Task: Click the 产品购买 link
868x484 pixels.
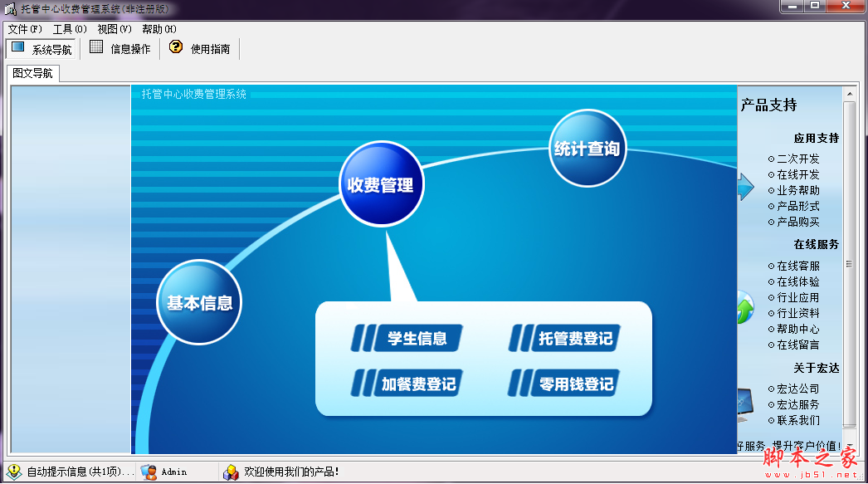Action: pyautogui.click(x=797, y=222)
